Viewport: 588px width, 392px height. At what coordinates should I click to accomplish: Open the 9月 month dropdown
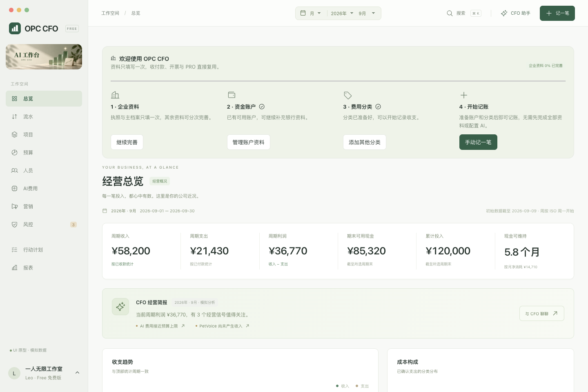[367, 13]
